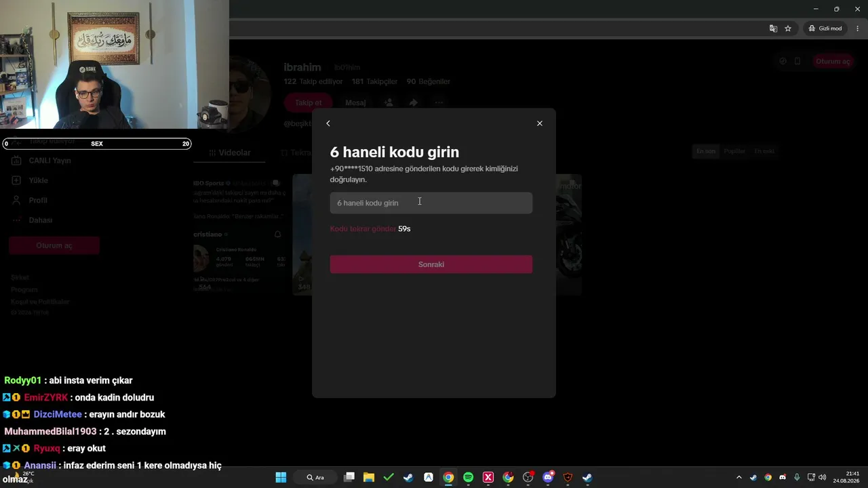Open the red X taskbar app
The image size is (868, 488).
(488, 477)
